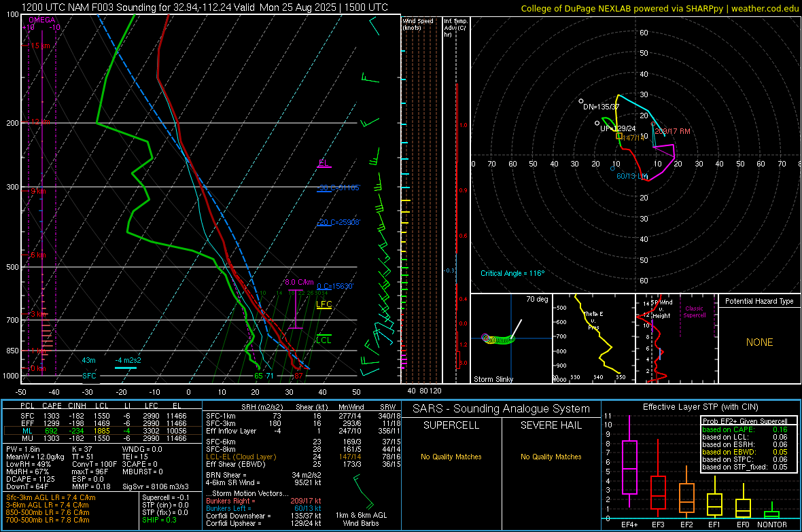Click the LCL-EL (Cloud Layer) row
The height and width of the screenshot is (532, 802).
pos(303,457)
